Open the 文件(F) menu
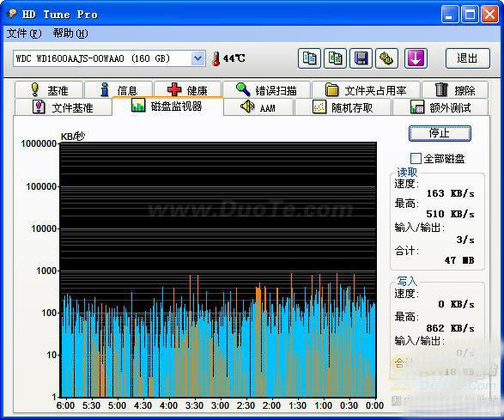 tap(24, 33)
